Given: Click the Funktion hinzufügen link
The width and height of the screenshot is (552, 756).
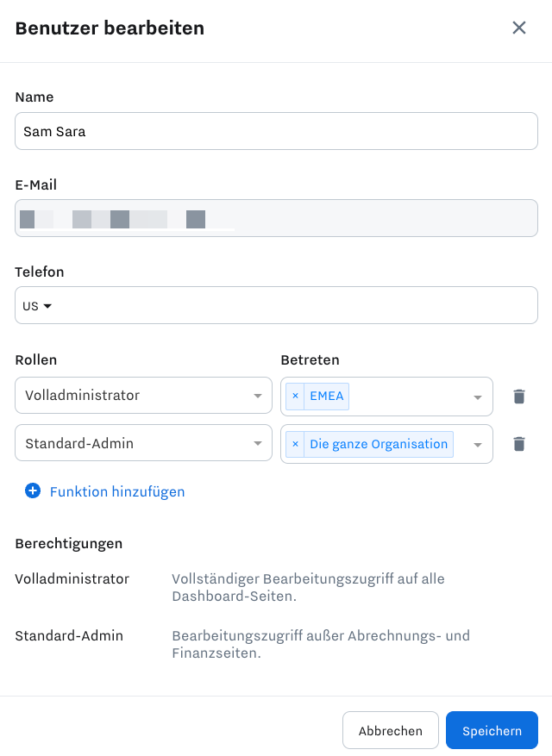Looking at the screenshot, I should coord(117,491).
